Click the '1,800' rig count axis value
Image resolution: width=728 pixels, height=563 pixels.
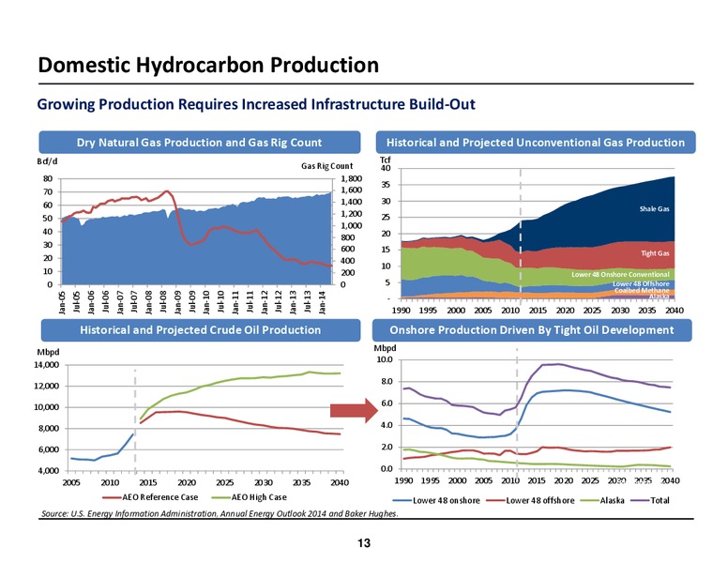pyautogui.click(x=352, y=178)
